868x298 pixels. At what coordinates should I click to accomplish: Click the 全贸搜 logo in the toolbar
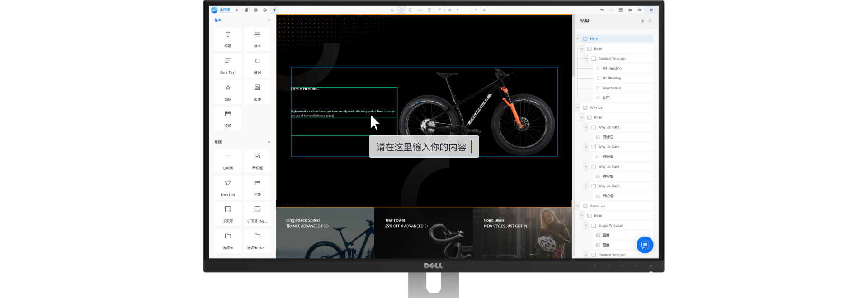pyautogui.click(x=221, y=9)
